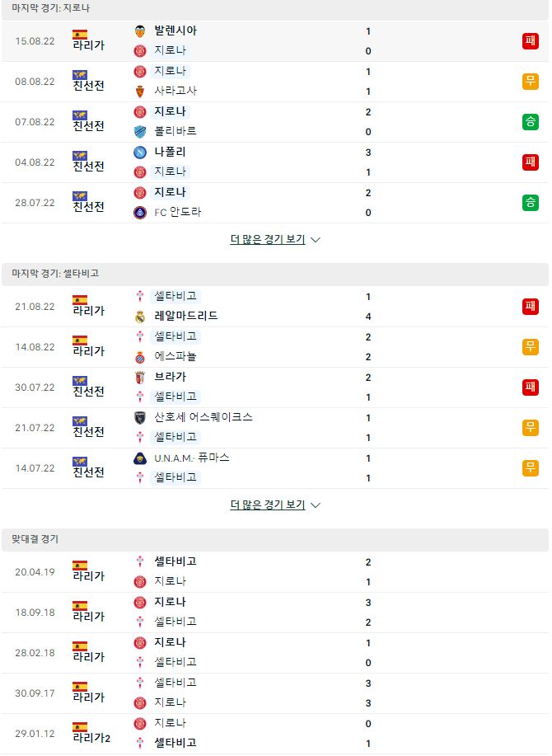Click green 승 badge for Bolivar match
552x756 pixels.
531,122
